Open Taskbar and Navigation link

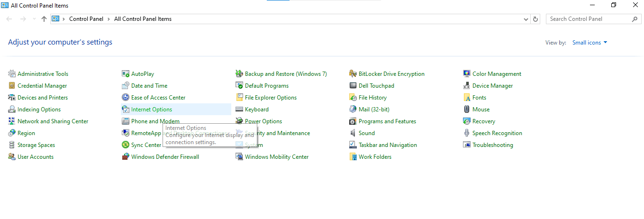[388, 145]
